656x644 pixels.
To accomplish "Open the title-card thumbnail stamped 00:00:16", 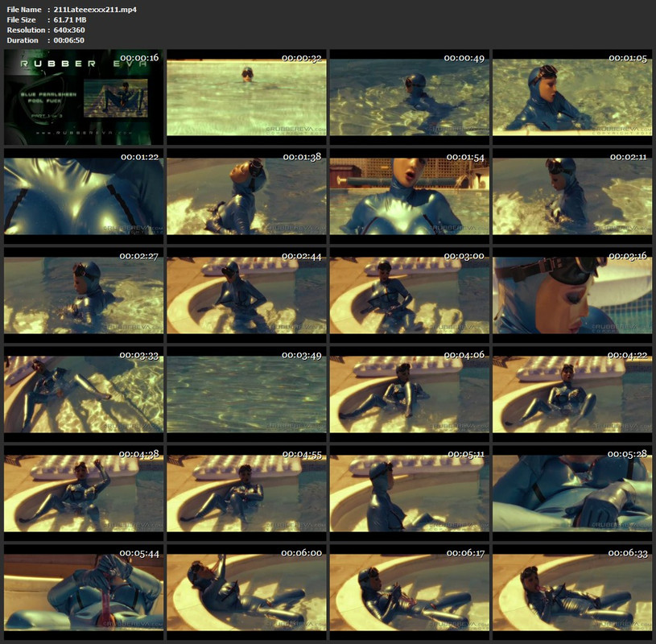I will point(84,97).
